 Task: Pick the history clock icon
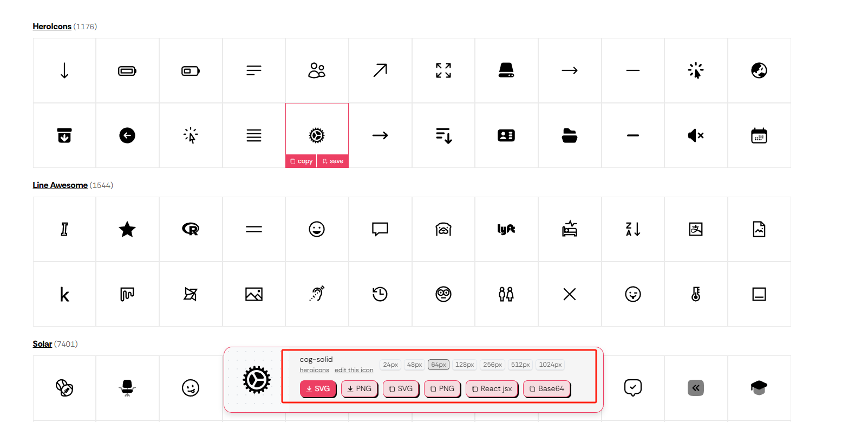click(x=380, y=294)
